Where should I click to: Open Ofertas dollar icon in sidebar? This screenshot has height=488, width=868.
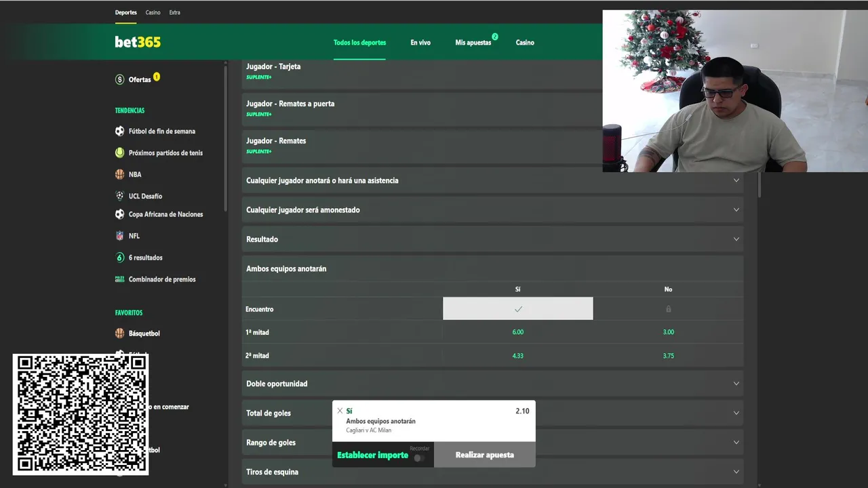tap(120, 79)
